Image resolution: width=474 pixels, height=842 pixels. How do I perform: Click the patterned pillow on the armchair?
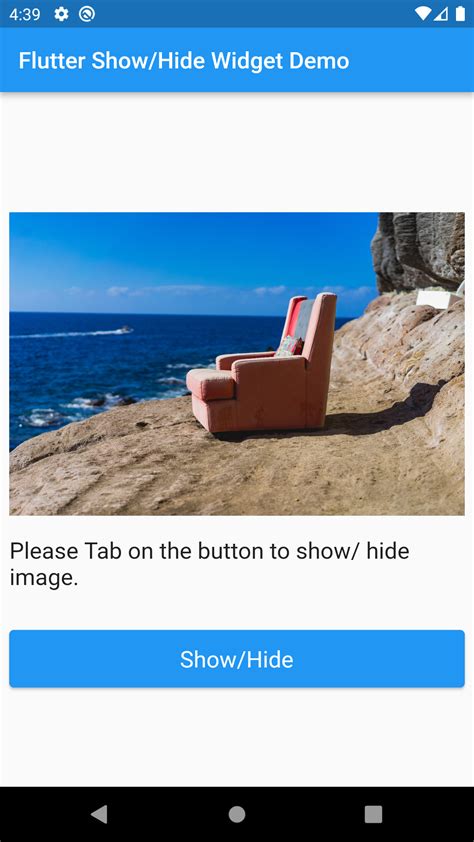(290, 346)
